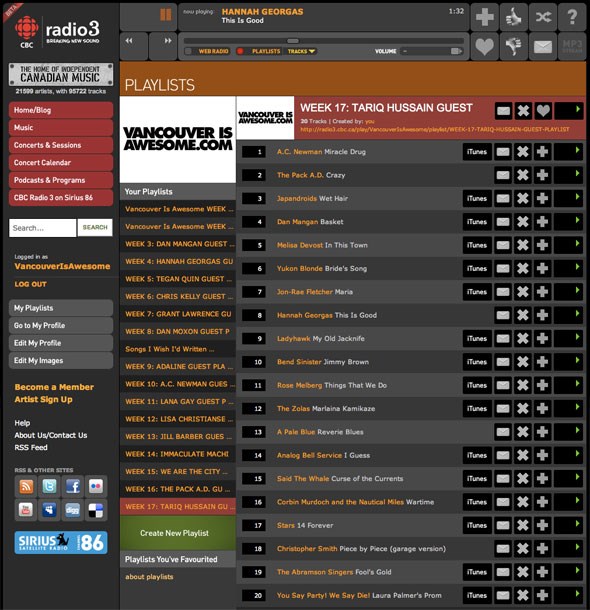This screenshot has width=590, height=610.
Task: Toggle the Playlists mode indicator
Action: tap(240, 51)
